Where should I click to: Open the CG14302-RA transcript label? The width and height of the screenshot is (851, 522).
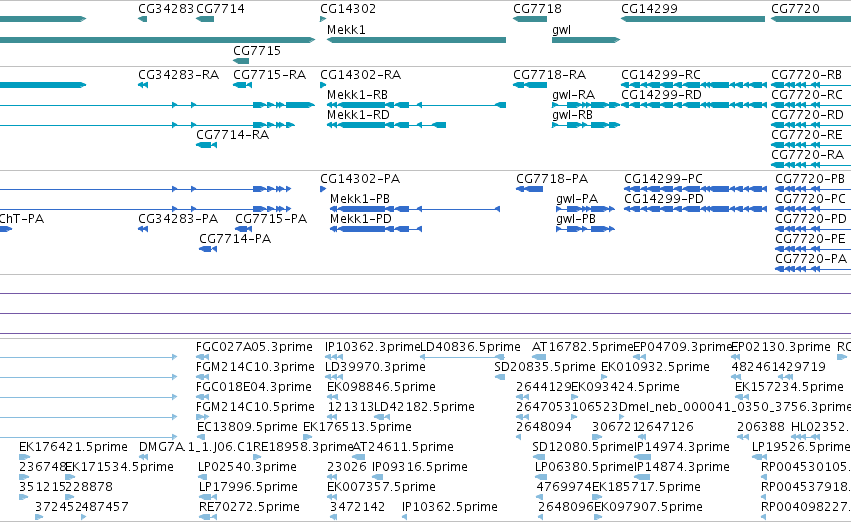[x=360, y=74]
